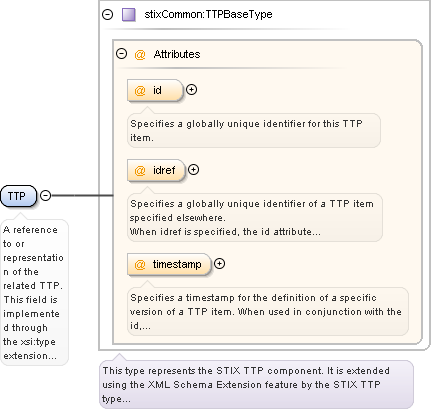Click the @ icon in the idref attribute
The image size is (432, 412).
[140, 170]
